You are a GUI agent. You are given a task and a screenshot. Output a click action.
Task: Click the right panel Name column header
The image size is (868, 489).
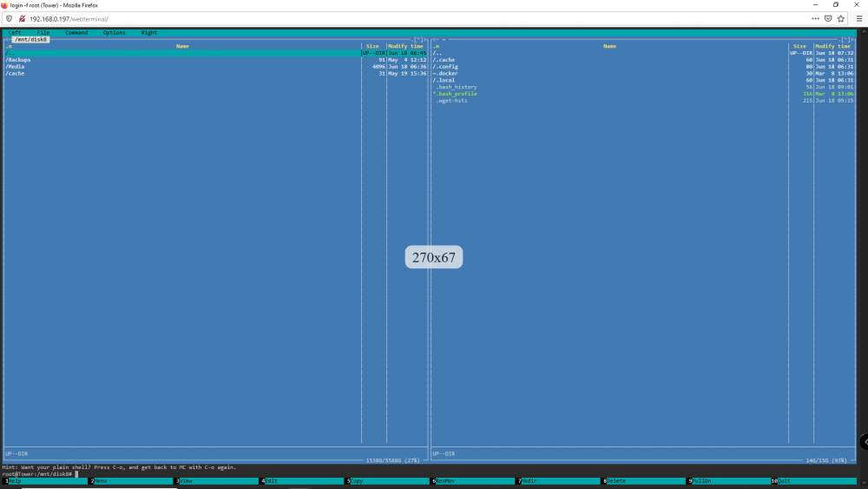(609, 47)
